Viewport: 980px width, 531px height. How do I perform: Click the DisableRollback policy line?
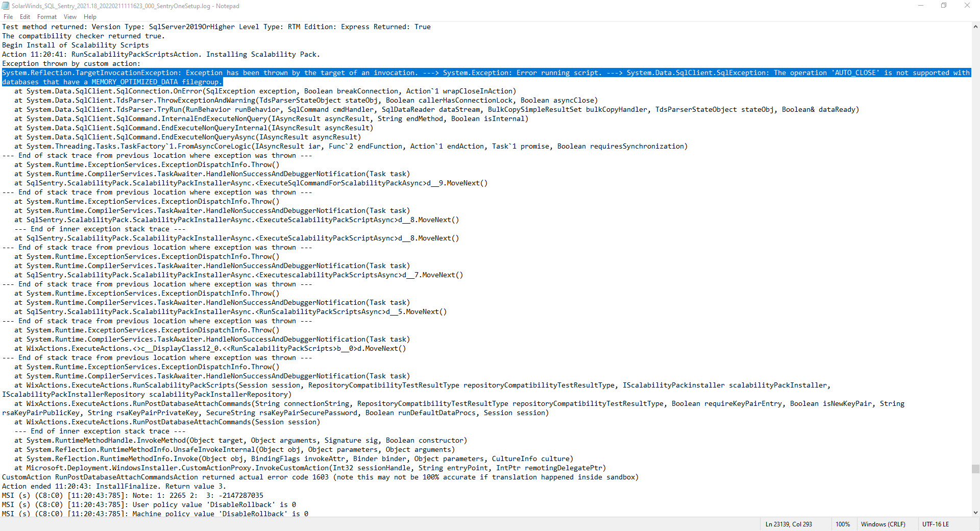148,504
